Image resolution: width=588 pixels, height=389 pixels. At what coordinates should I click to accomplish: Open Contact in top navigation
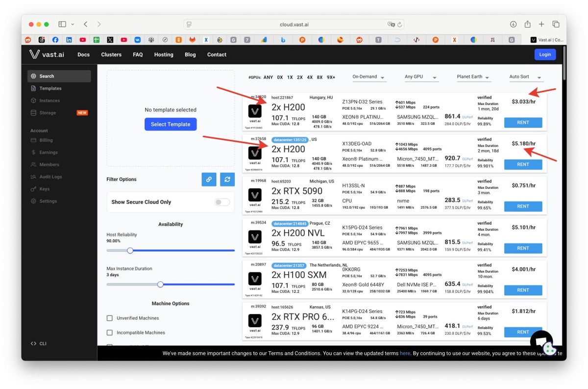pos(217,54)
